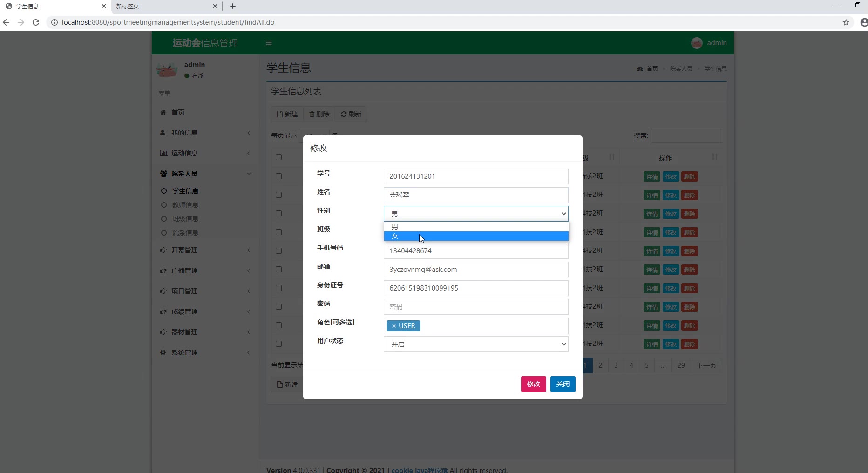Choose 男 option in gender list
Screen dimensions: 868x473
tap(476, 227)
